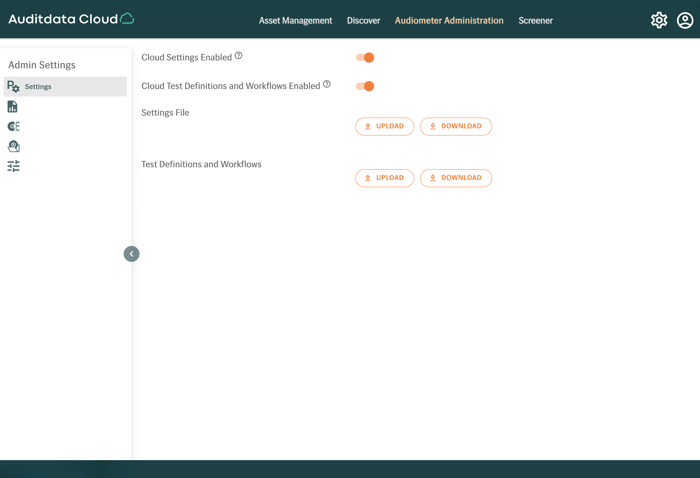Viewport: 700px width, 478px height.
Task: Open the user account profile icon
Action: click(685, 20)
